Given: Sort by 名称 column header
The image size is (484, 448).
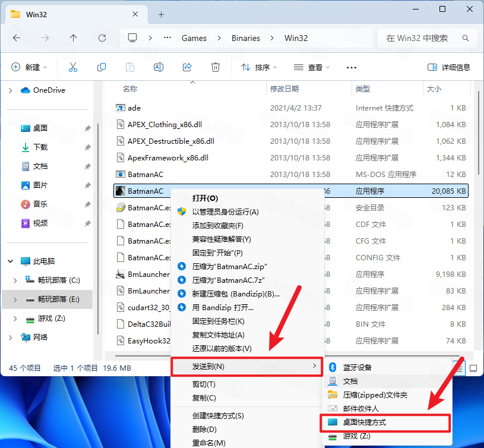Looking at the screenshot, I should coord(130,89).
